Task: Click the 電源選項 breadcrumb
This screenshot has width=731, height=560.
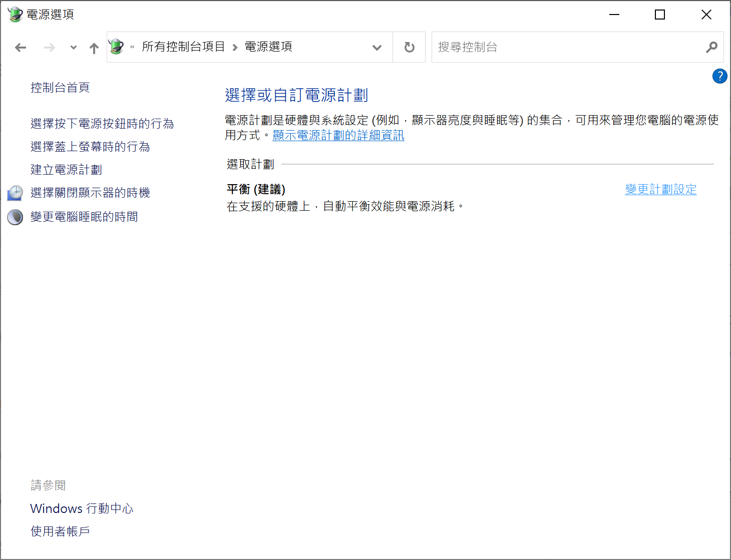Action: [x=268, y=47]
